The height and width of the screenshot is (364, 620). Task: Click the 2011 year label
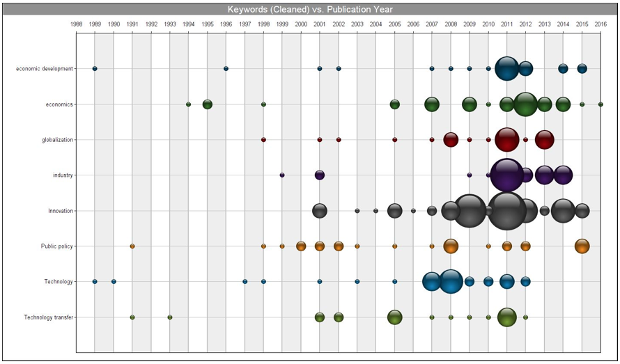507,24
